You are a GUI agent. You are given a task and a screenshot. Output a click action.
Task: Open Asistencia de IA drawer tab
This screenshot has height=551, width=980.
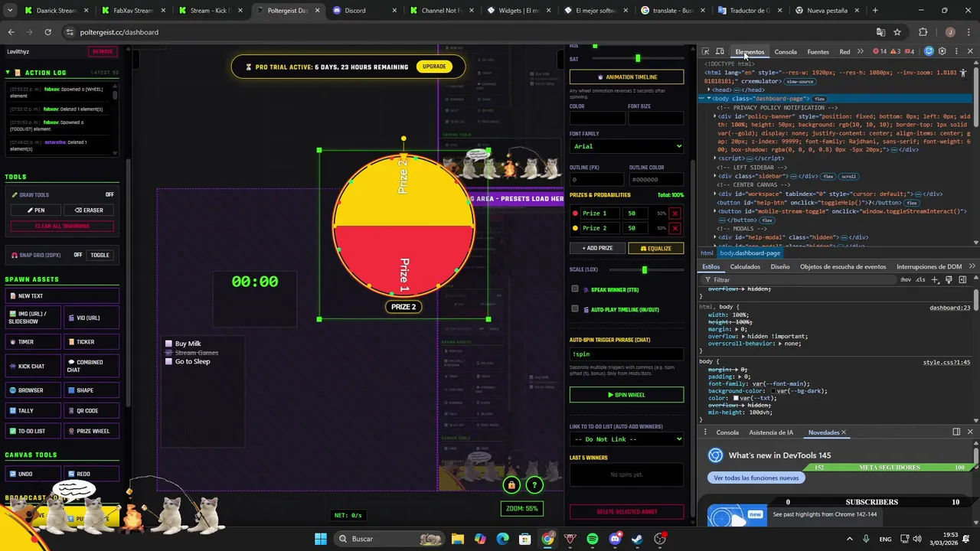[x=771, y=432]
